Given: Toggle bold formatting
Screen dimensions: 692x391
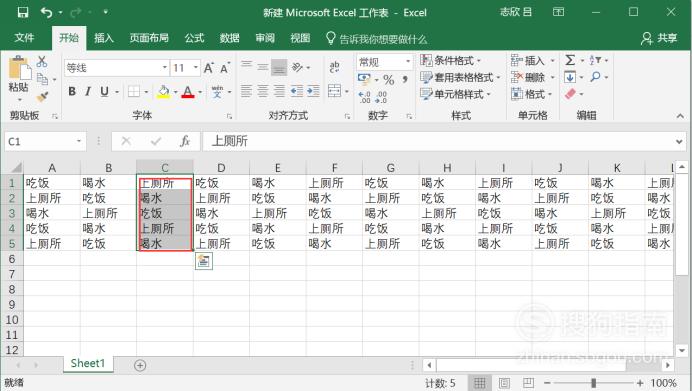Looking at the screenshot, I should click(72, 91).
